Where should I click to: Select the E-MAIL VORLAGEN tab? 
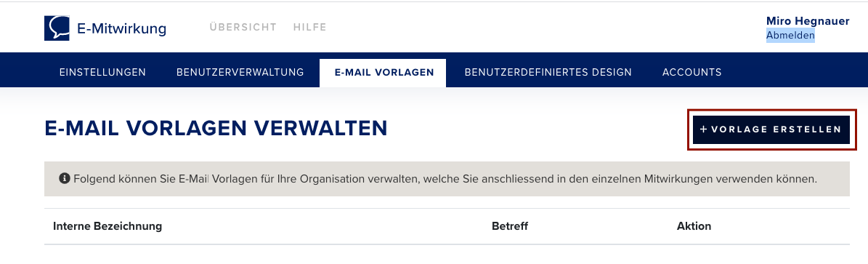(383, 73)
